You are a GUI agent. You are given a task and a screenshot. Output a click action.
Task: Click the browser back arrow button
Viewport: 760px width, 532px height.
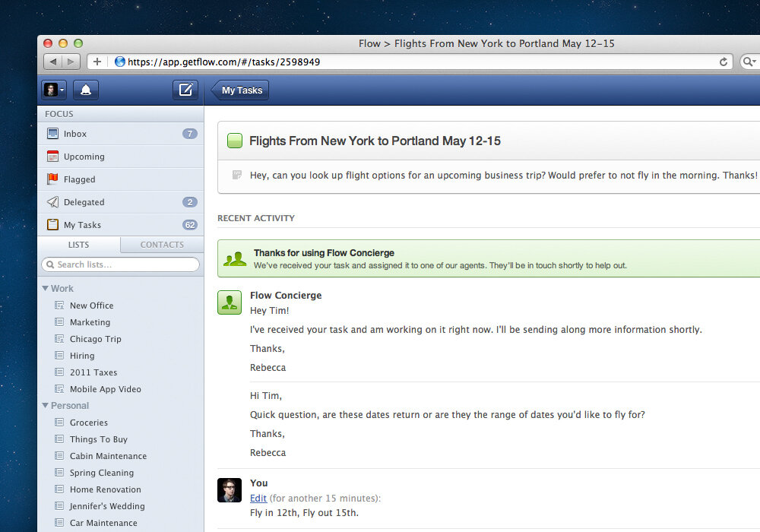tap(53, 62)
